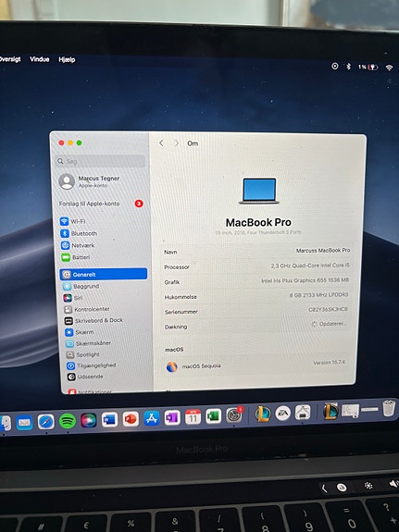Click the Søg search field

(x=101, y=161)
